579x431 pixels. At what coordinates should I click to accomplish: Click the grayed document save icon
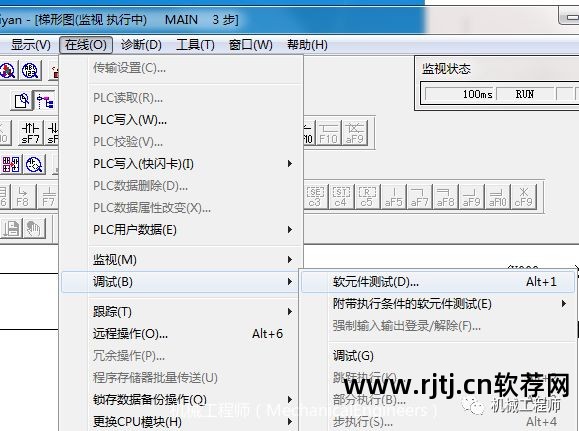point(11,228)
